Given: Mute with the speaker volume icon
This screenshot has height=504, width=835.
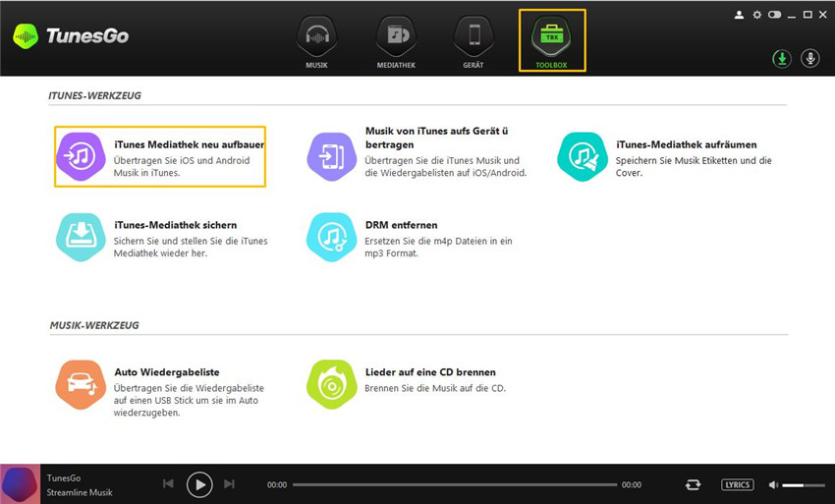Looking at the screenshot, I should [x=773, y=484].
